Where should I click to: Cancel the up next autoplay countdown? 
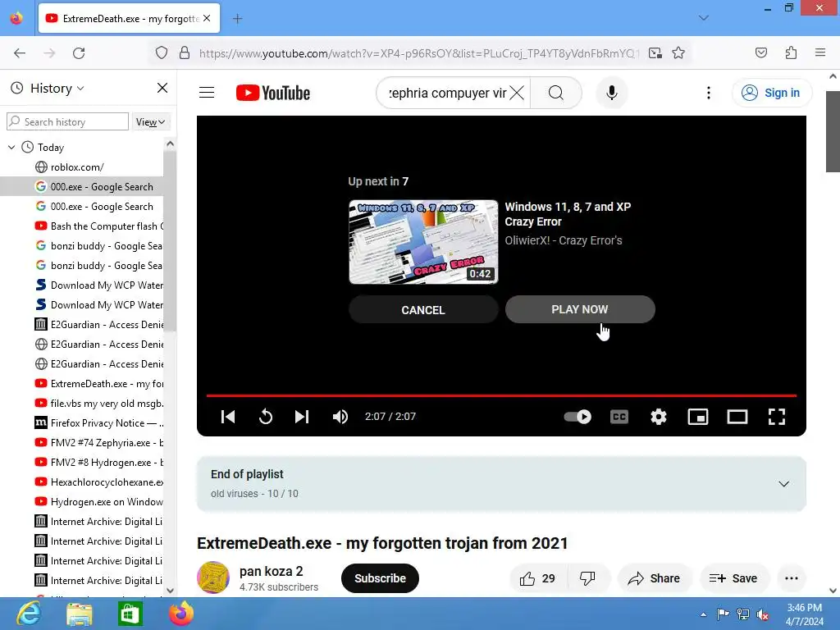[423, 309]
